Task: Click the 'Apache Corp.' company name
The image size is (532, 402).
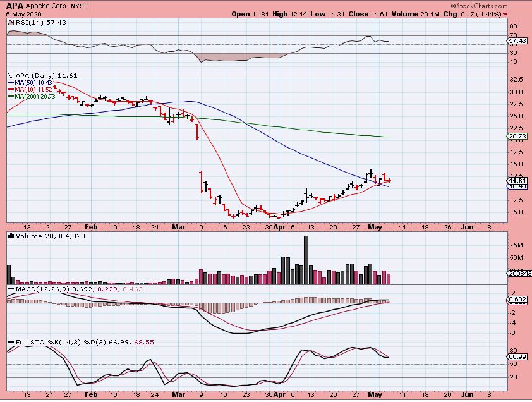Action: (x=47, y=6)
